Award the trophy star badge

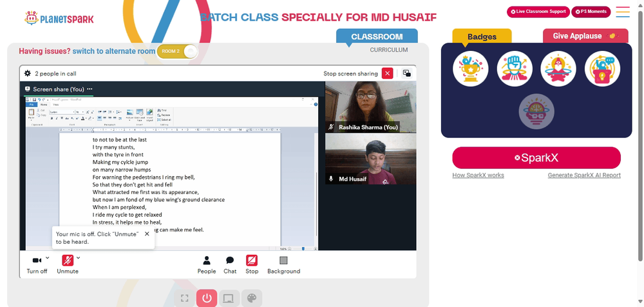coord(471,69)
